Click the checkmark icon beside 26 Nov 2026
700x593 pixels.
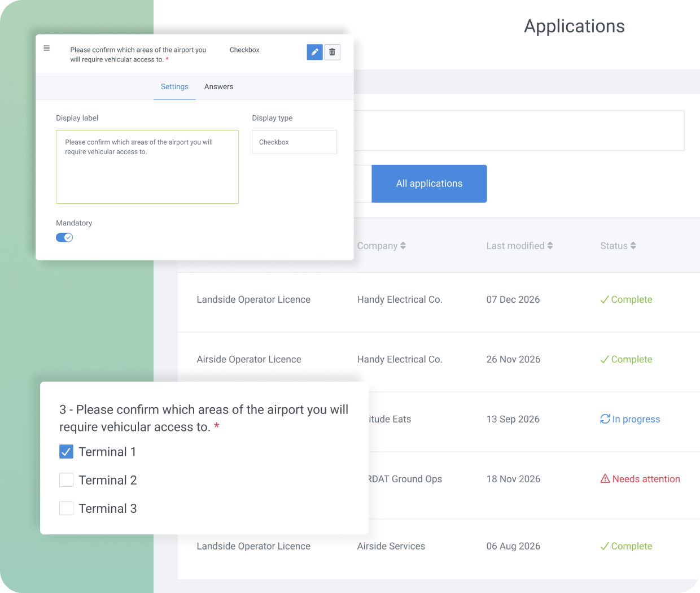(x=605, y=360)
